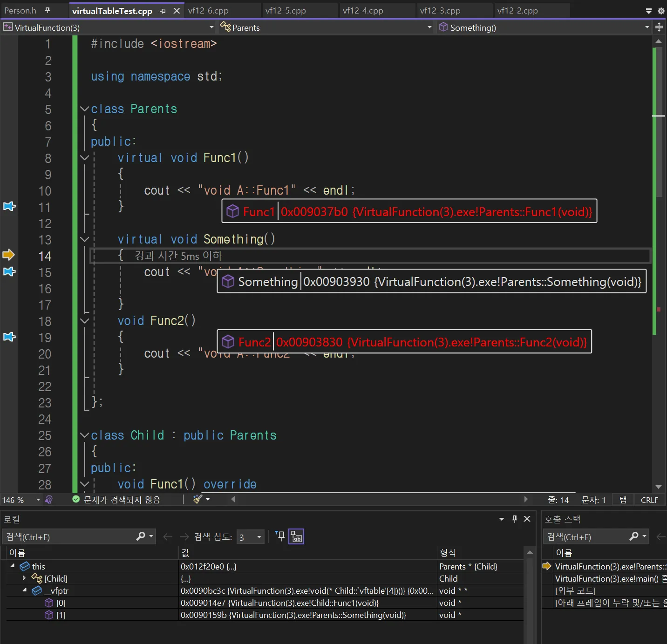Close the Locals window

pyautogui.click(x=527, y=519)
